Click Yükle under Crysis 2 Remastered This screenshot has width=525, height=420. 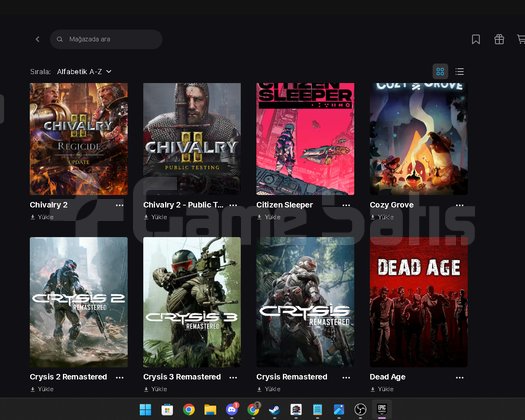(x=42, y=389)
